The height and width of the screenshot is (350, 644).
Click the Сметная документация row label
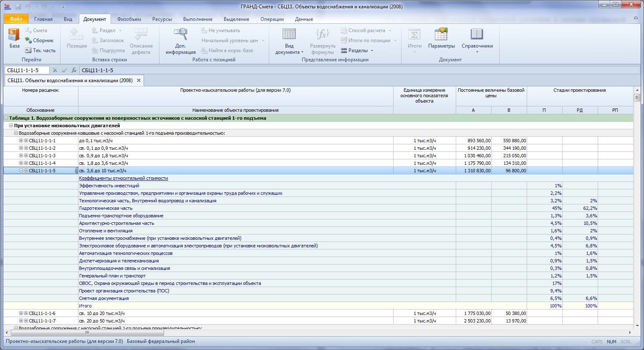(x=104, y=298)
